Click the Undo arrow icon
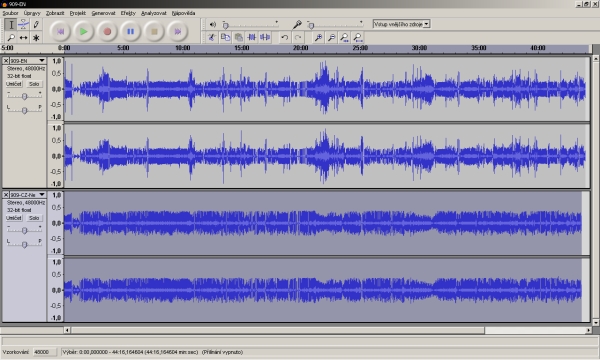 coord(284,37)
